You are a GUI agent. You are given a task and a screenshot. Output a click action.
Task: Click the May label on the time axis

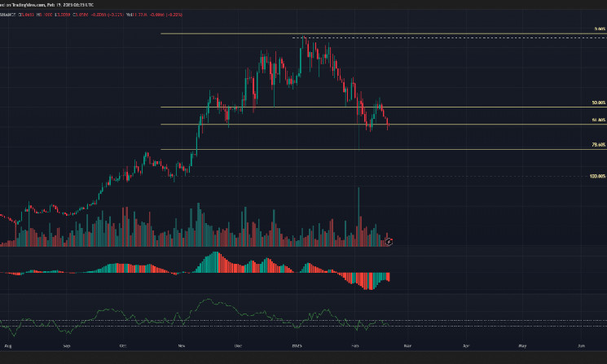coord(522,346)
